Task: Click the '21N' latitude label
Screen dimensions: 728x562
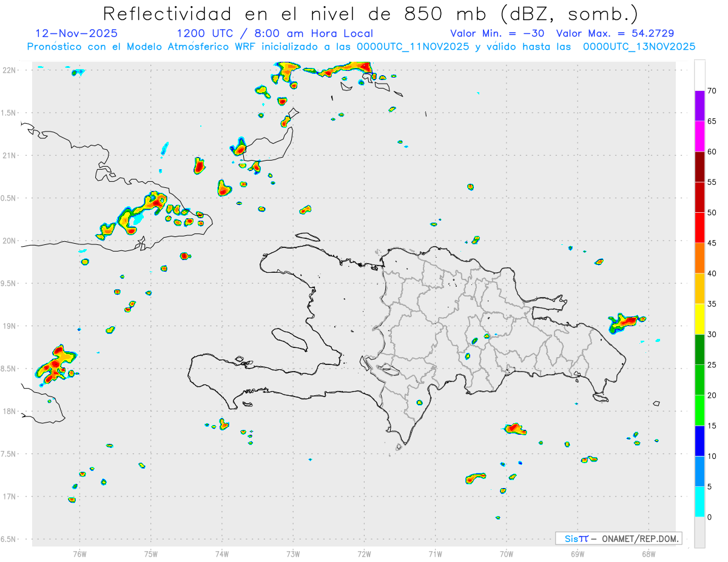Action: (x=10, y=155)
